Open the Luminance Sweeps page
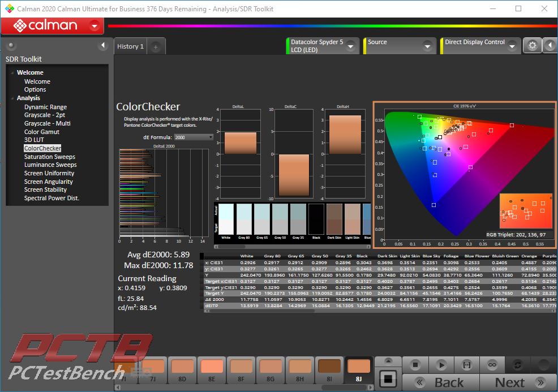Screen dimensions: 558x392 pyautogui.click(x=50, y=165)
